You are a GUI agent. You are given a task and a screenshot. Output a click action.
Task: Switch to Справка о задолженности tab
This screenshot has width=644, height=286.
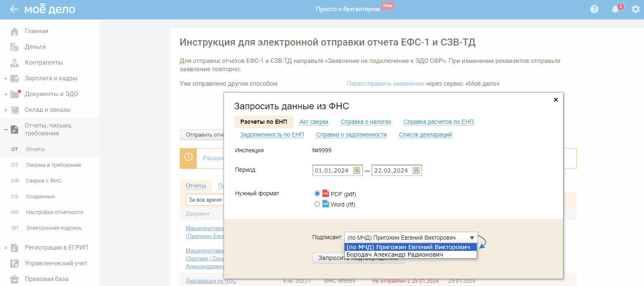pyautogui.click(x=351, y=135)
